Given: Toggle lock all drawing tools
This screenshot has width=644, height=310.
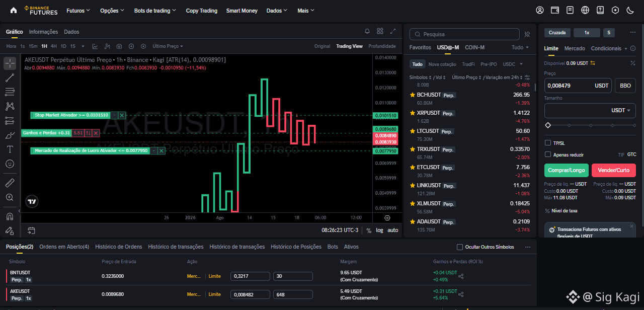Looking at the screenshot, I should tap(10, 230).
